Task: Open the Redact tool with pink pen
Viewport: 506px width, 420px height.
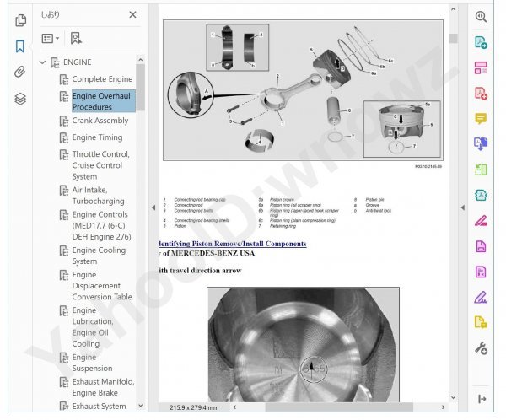Action: (x=481, y=221)
